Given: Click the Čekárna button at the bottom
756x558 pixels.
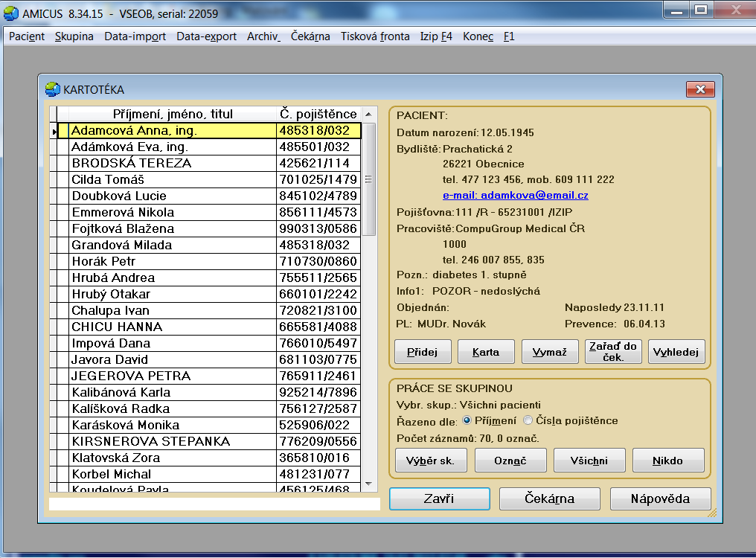Looking at the screenshot, I should tap(550, 498).
